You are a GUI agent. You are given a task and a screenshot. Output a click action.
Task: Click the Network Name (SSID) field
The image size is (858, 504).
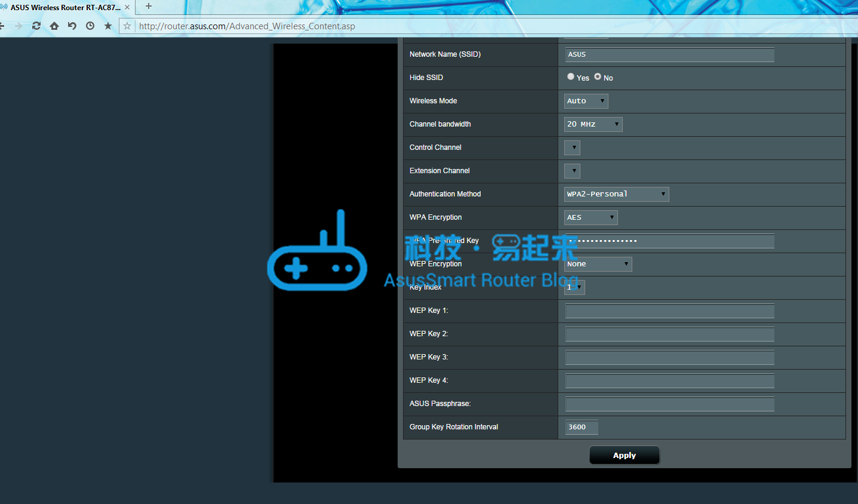pos(669,54)
